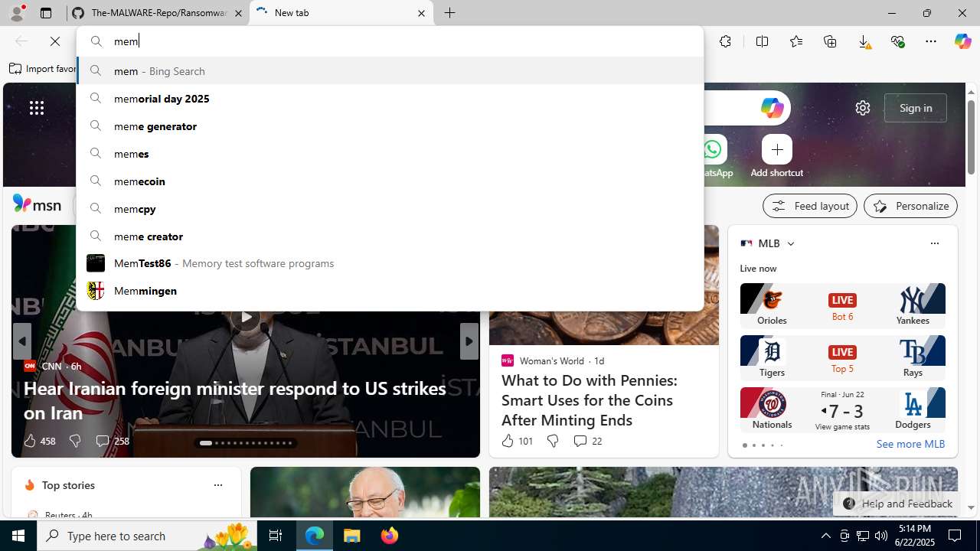
Task: Open Copilot sidebar icon
Action: [x=962, y=41]
